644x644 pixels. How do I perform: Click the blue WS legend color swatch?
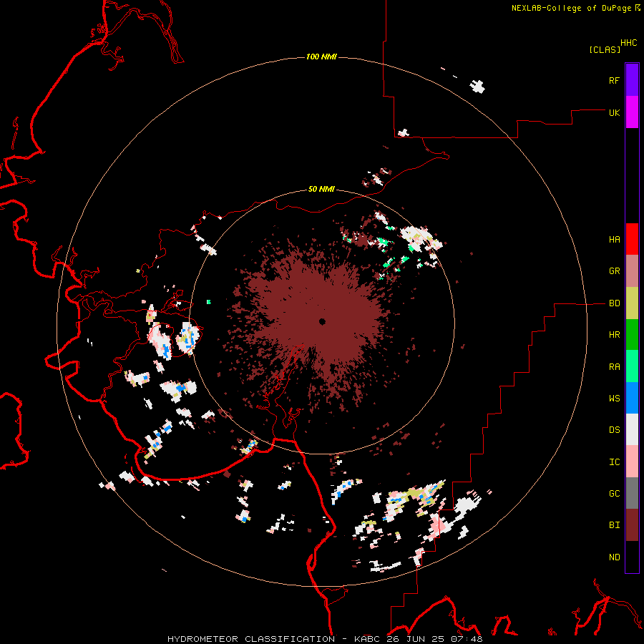[632, 398]
